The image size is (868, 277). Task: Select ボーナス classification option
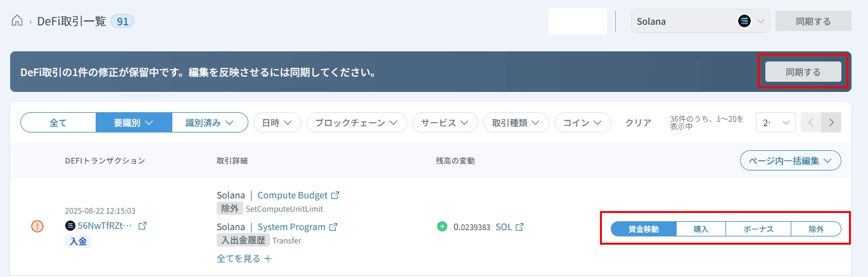coord(758,229)
